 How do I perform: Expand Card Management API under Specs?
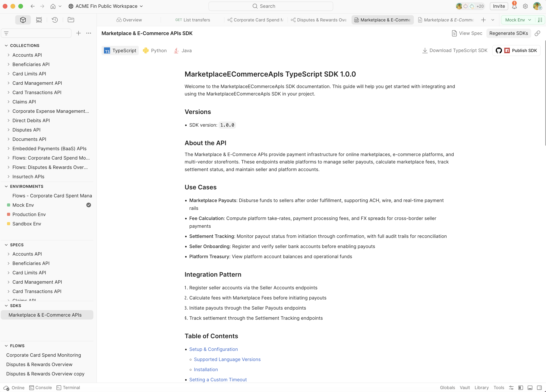click(x=8, y=282)
